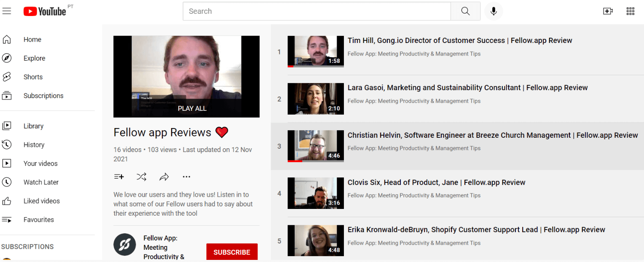Open Christian Helvin review title
The width and height of the screenshot is (644, 262).
coord(493,135)
